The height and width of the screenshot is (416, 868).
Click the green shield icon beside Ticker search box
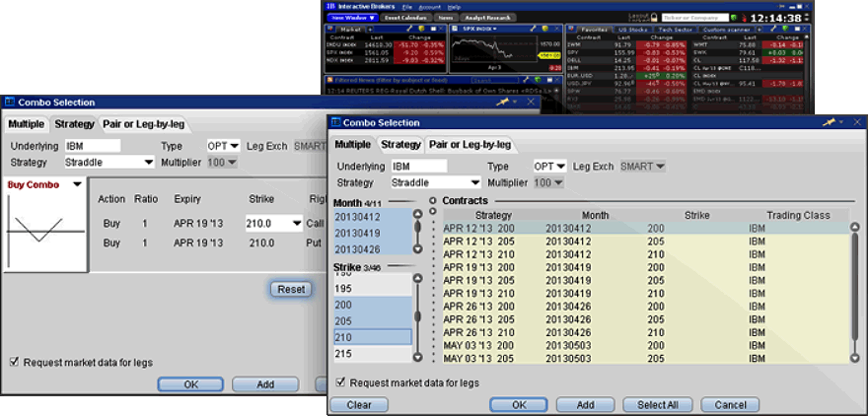coord(734,17)
